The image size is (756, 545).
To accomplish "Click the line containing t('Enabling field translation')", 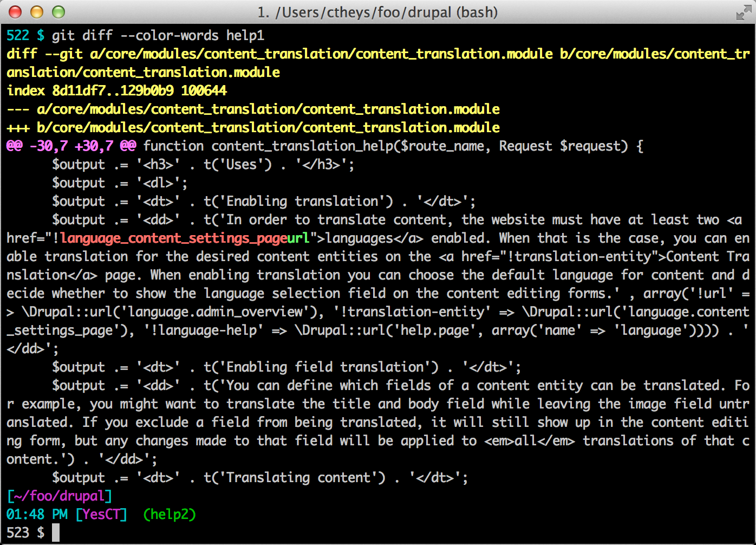I will [286, 367].
